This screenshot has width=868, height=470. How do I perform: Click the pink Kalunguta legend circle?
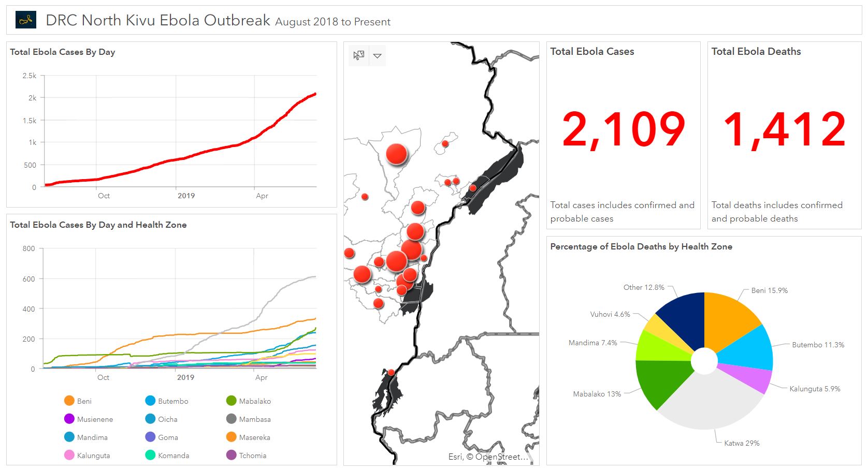(69, 456)
